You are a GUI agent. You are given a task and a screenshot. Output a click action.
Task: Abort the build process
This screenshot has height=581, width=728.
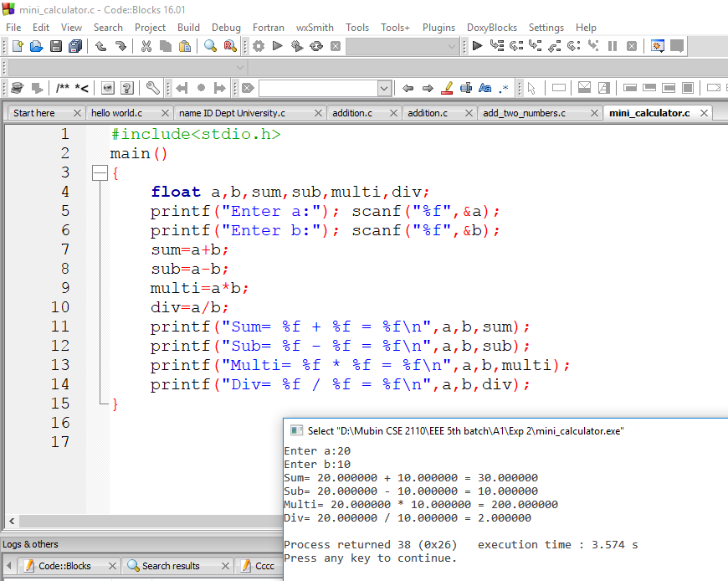336,46
